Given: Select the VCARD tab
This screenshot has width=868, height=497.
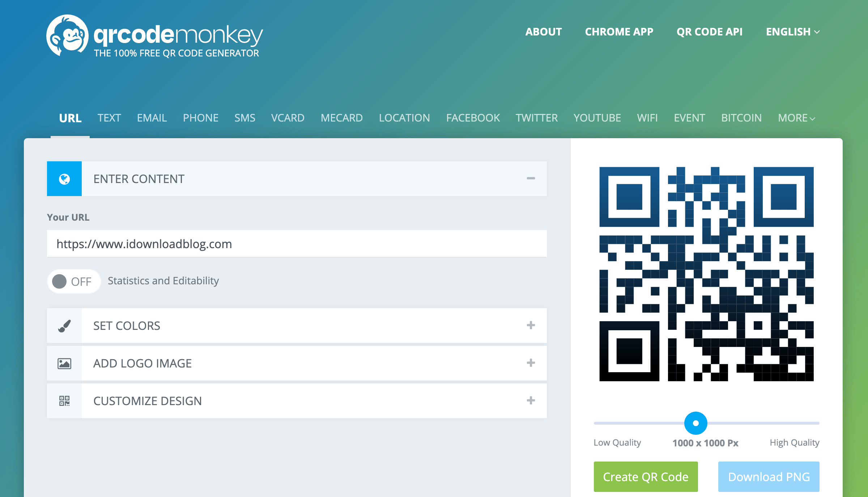Looking at the screenshot, I should click(x=288, y=118).
